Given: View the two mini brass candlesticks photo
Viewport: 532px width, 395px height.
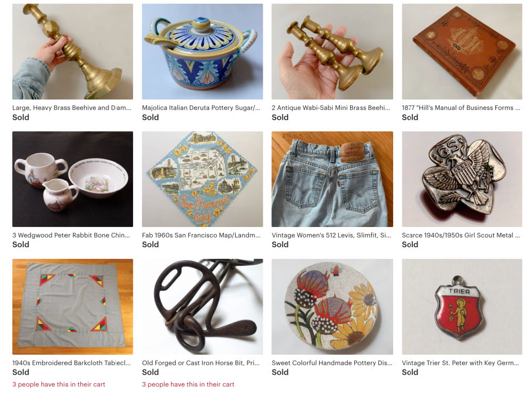Looking at the screenshot, I should tap(332, 52).
